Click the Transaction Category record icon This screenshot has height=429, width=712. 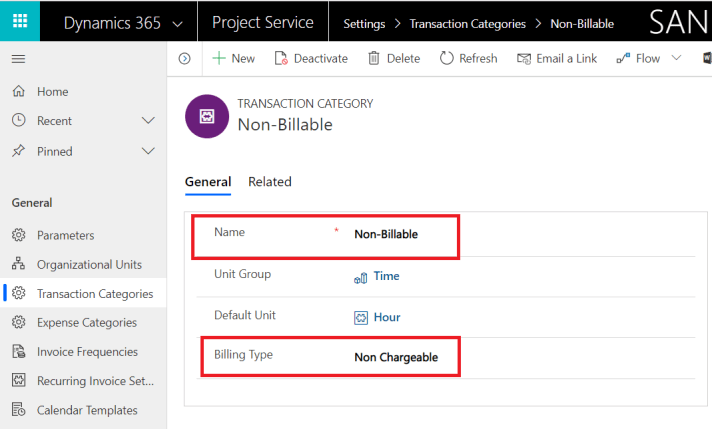coord(207,114)
